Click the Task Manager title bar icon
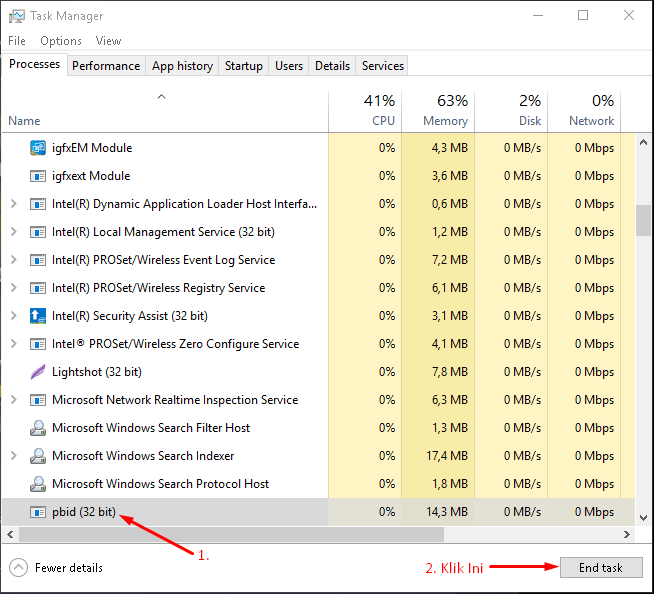This screenshot has height=594, width=654. click(x=17, y=16)
